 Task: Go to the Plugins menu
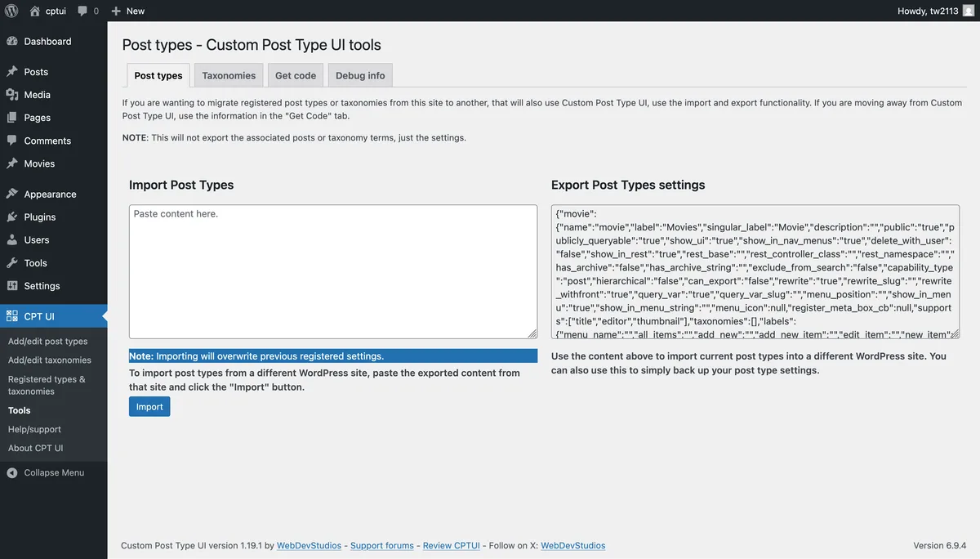53,217
